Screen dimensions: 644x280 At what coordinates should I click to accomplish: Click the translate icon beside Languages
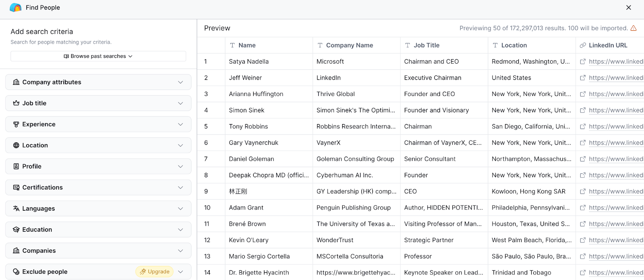16,209
